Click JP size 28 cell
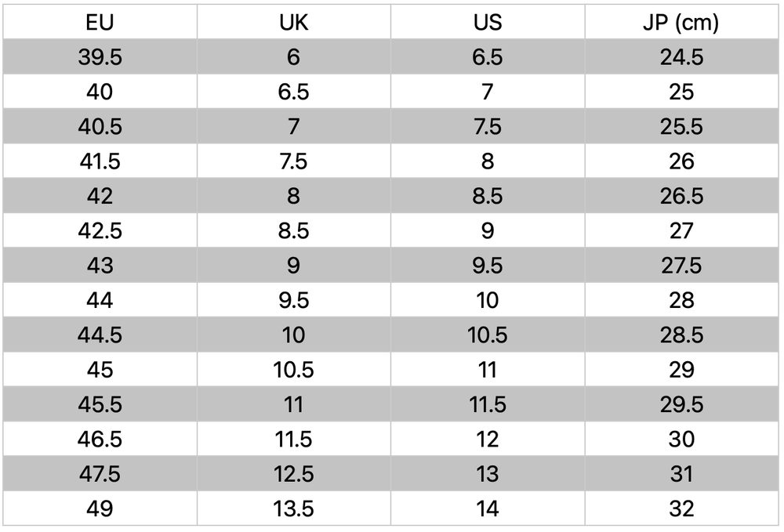This screenshot has width=784, height=532. (681, 300)
